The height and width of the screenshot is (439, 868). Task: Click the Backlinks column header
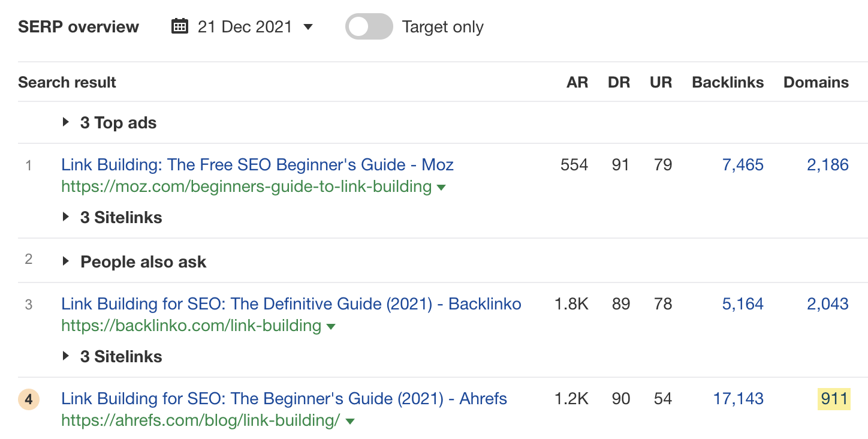pyautogui.click(x=728, y=82)
